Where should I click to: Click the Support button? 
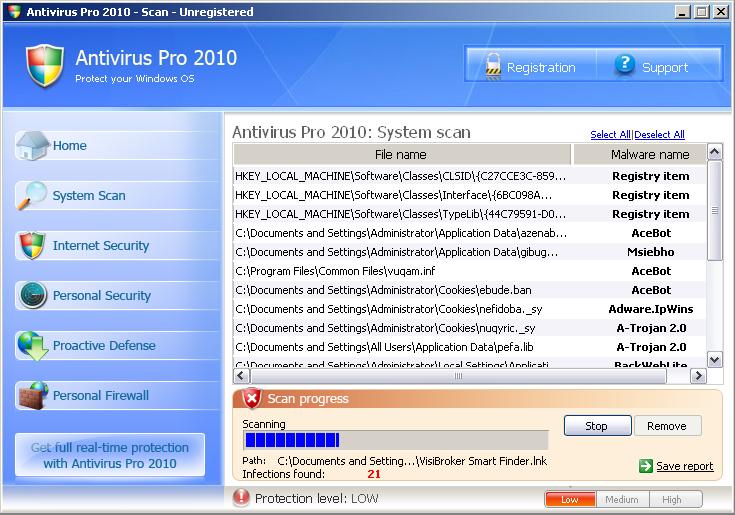[x=659, y=66]
